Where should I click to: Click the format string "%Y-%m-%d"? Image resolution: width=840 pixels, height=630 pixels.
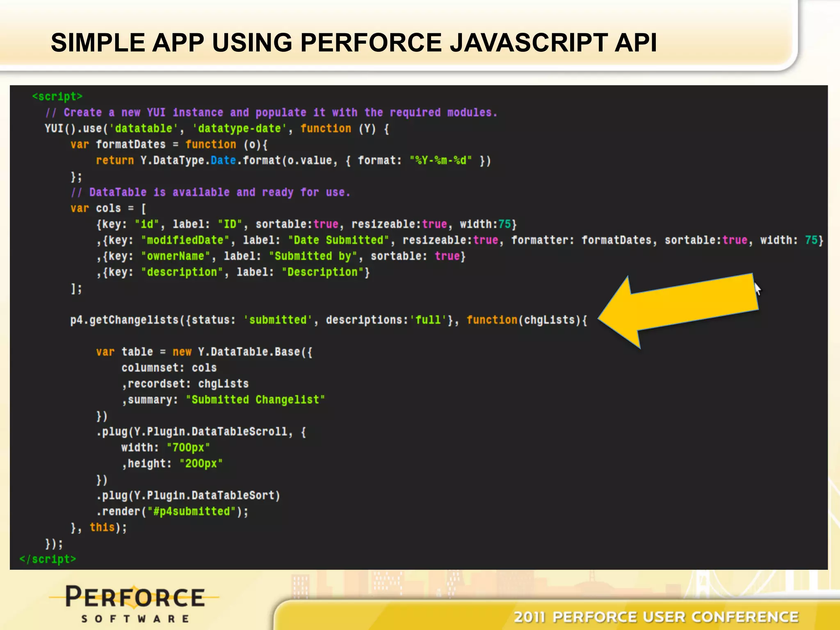pos(441,160)
